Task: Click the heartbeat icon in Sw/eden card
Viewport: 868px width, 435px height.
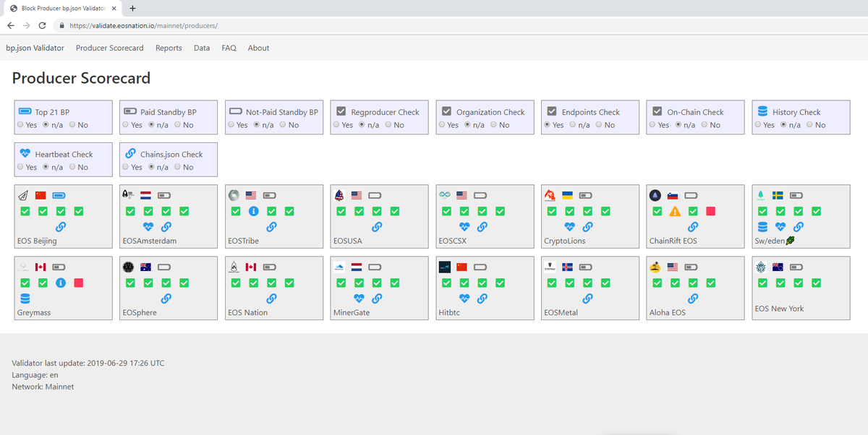Action: [780, 227]
